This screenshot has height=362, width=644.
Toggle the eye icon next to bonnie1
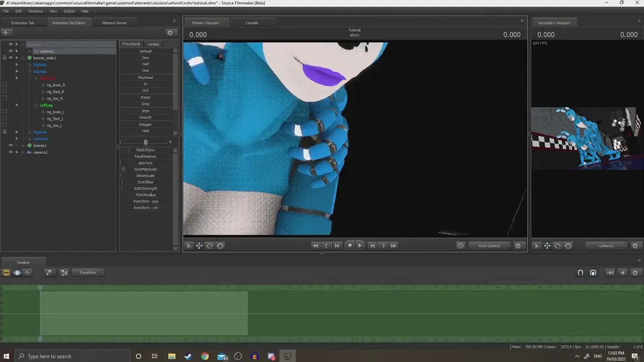(x=11, y=145)
